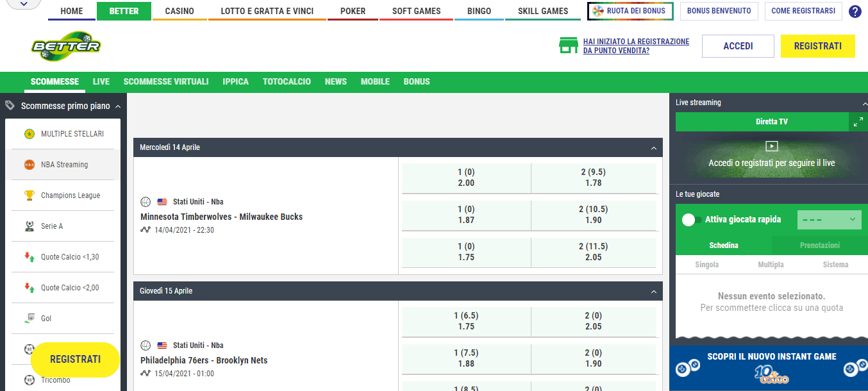The width and height of the screenshot is (868, 391).
Task: Open the BINGO top menu
Action: [480, 11]
